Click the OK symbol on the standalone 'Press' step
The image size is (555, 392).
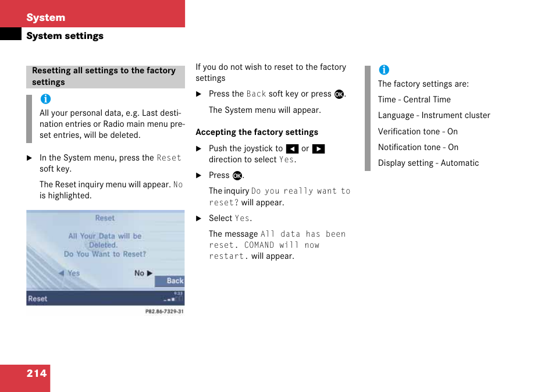click(x=237, y=176)
